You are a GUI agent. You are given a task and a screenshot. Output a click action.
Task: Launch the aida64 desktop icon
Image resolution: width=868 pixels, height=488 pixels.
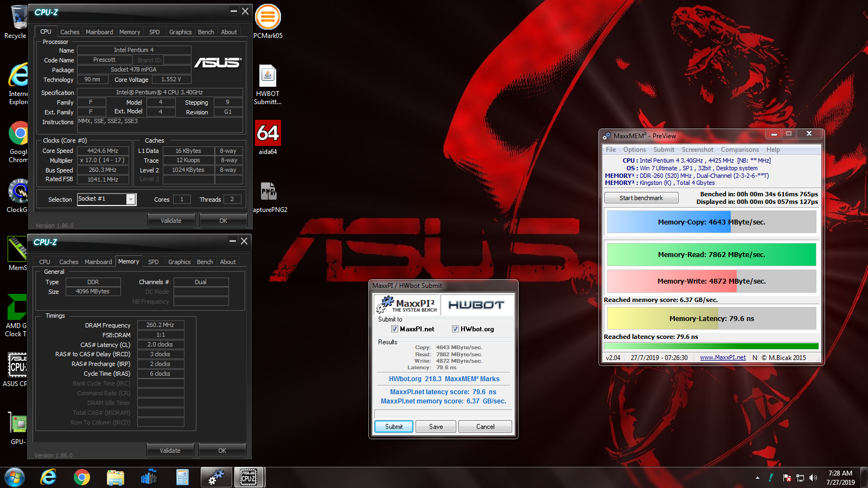click(x=268, y=138)
